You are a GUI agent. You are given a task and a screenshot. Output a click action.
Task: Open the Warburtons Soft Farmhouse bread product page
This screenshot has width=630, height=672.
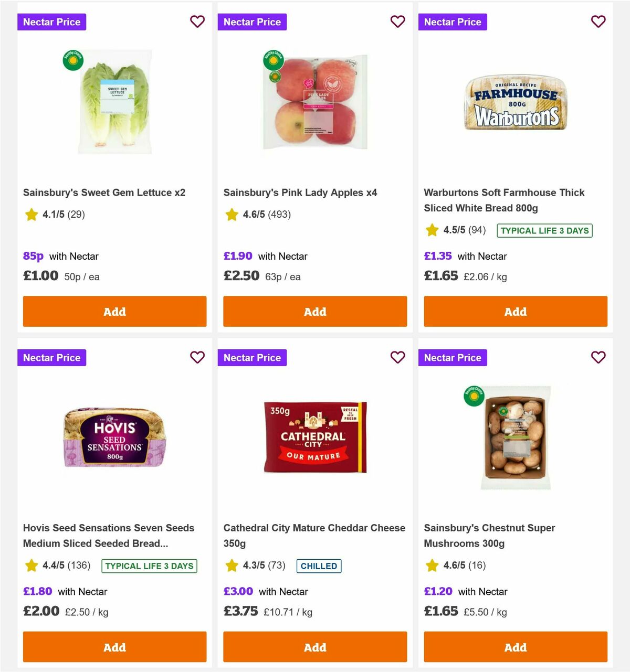point(504,200)
